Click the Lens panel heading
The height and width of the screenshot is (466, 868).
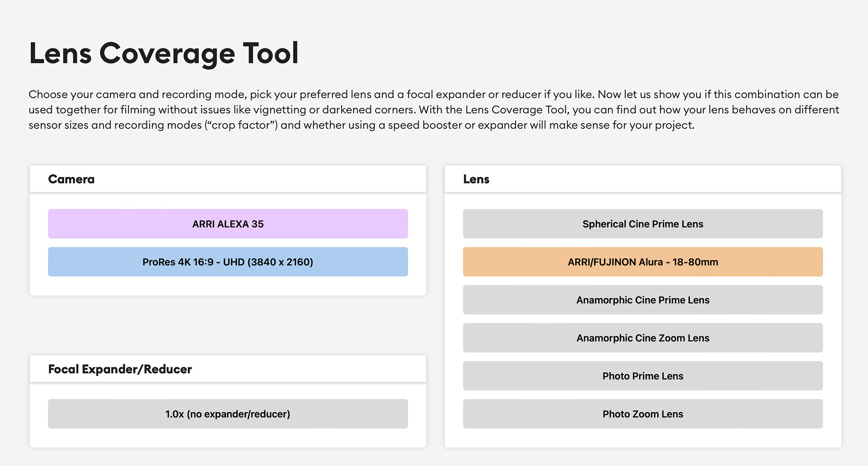[x=476, y=179]
